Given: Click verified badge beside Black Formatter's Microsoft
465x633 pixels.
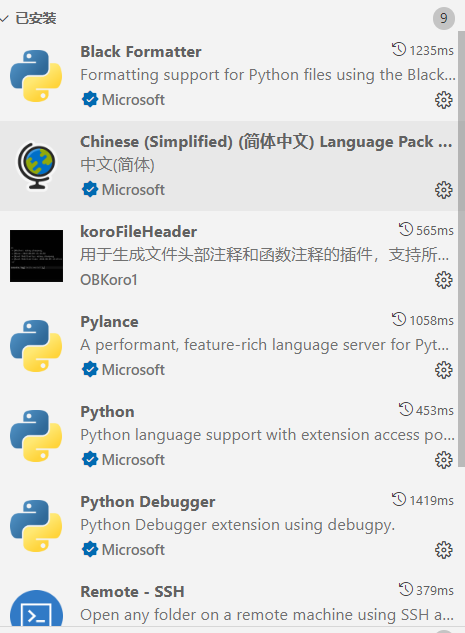Looking at the screenshot, I should pyautogui.click(x=90, y=99).
